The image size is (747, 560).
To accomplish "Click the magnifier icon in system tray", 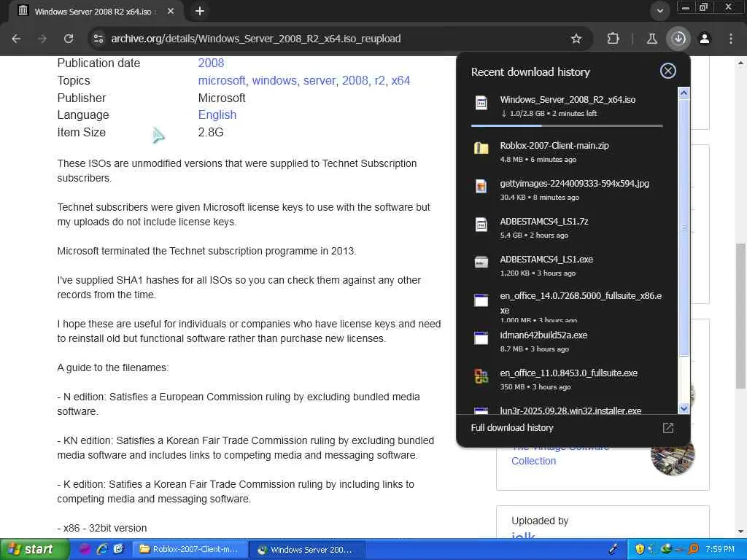I will tap(693, 550).
